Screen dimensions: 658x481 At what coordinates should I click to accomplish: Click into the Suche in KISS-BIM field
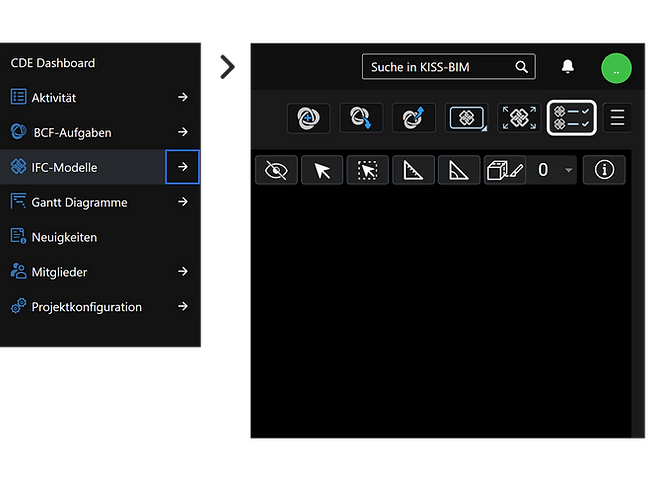click(x=449, y=67)
